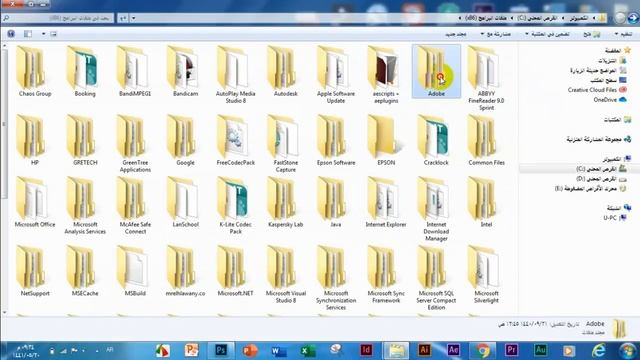Open the Adobe folder

(436, 71)
